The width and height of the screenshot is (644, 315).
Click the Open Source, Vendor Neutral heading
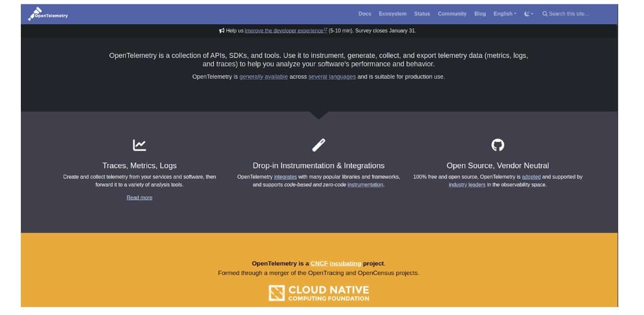click(498, 165)
